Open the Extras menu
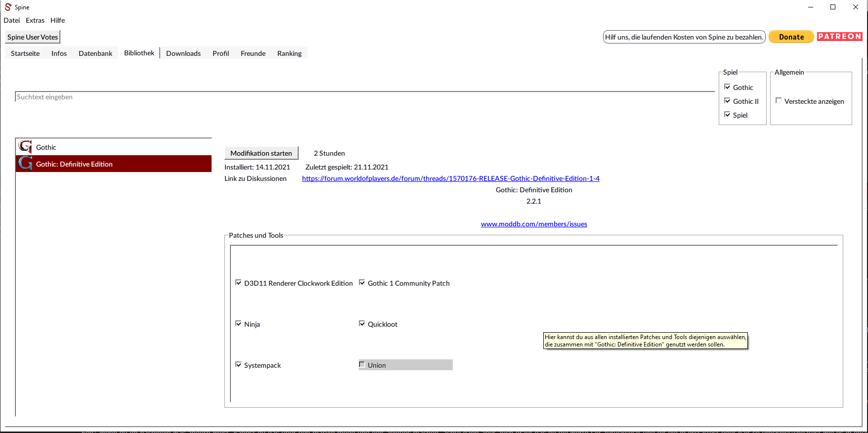The image size is (868, 433). click(x=35, y=20)
